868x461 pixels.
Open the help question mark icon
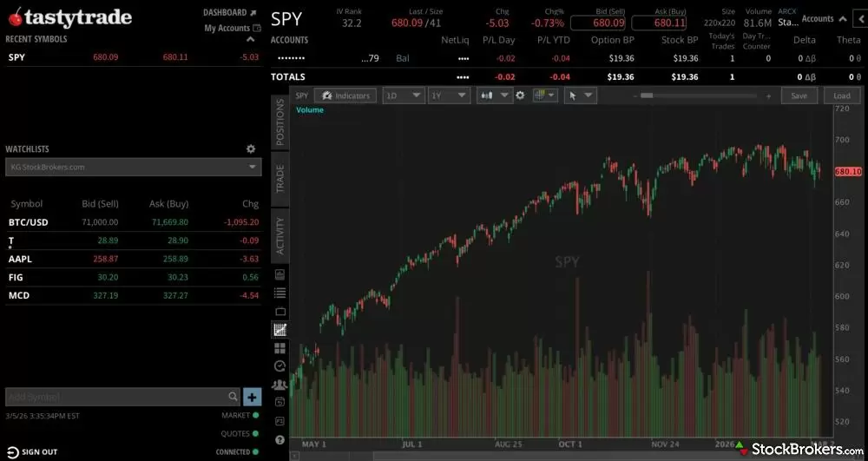279,440
